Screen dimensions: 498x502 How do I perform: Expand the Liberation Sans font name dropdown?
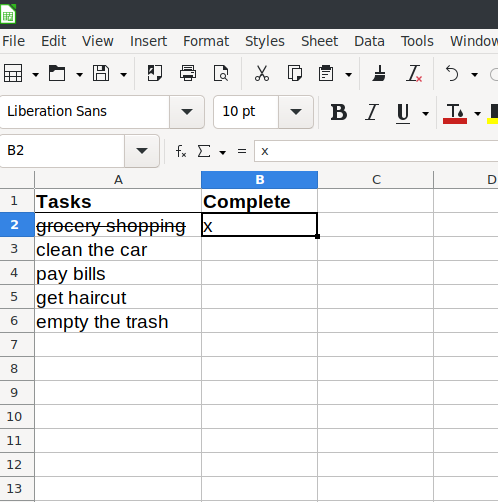[187, 112]
